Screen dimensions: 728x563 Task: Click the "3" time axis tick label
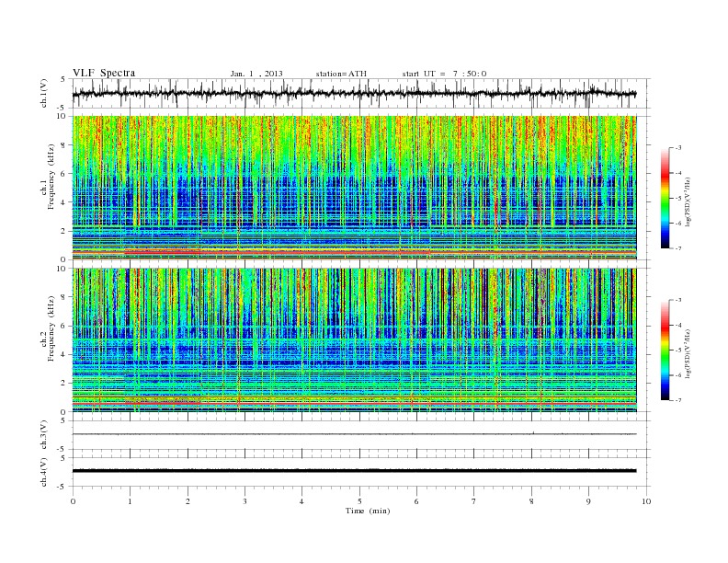245,501
